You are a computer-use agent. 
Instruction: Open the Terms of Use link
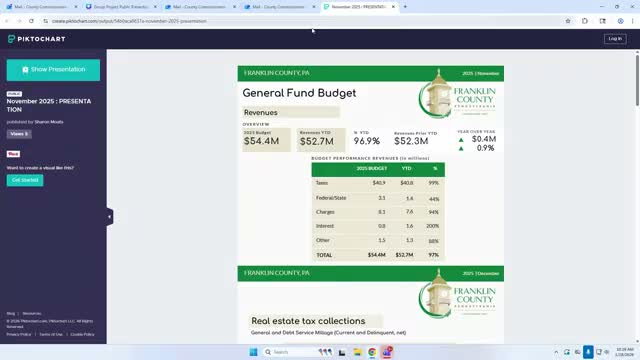coord(51,334)
